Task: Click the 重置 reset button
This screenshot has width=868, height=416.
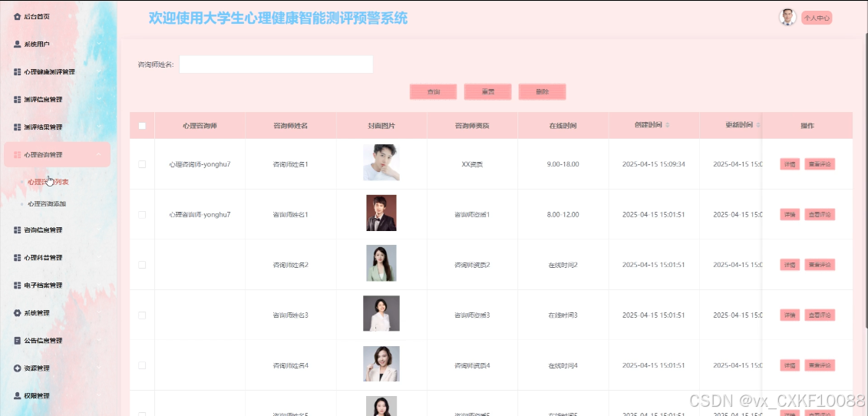Action: [x=487, y=92]
